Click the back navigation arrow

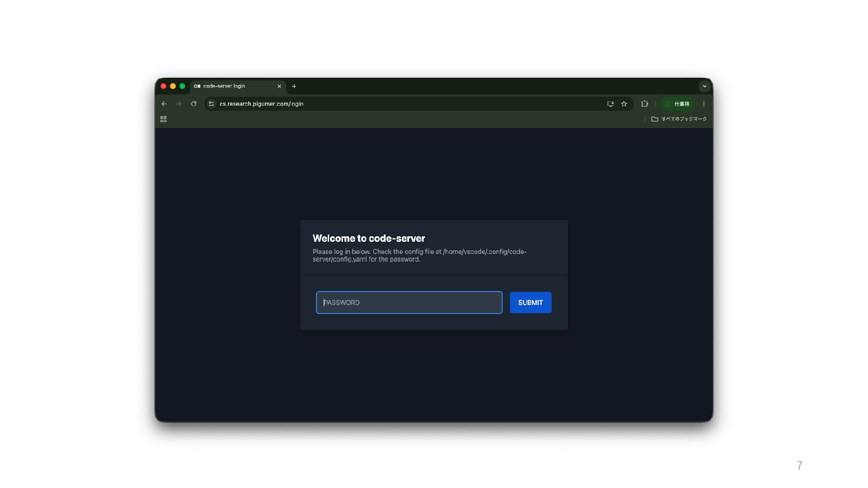(164, 104)
